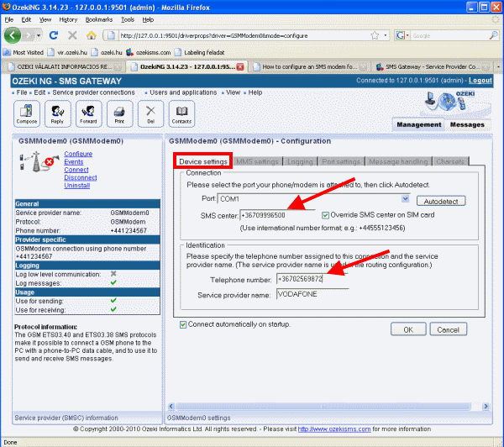504x447 pixels.
Task: Open the Labeling feladat bookmark
Action: pyautogui.click(x=200, y=52)
